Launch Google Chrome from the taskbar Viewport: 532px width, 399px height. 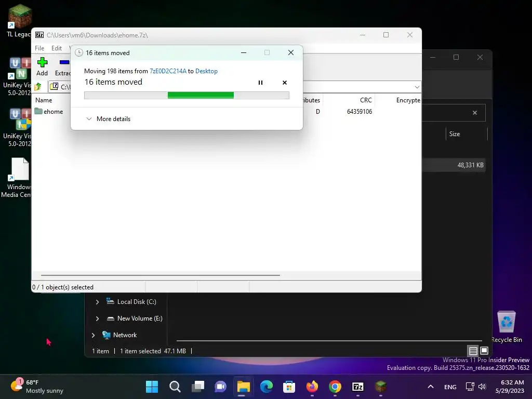tap(335, 387)
